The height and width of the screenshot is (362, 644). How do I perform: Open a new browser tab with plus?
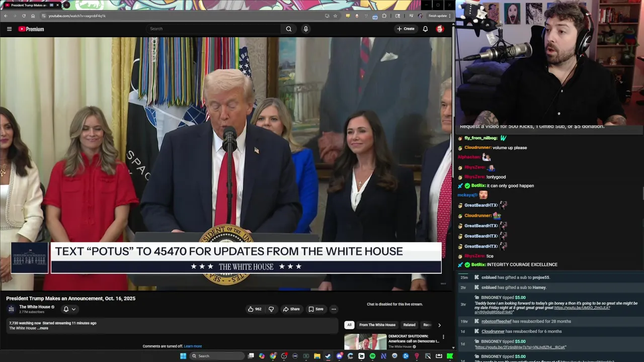pyautogui.click(x=66, y=5)
